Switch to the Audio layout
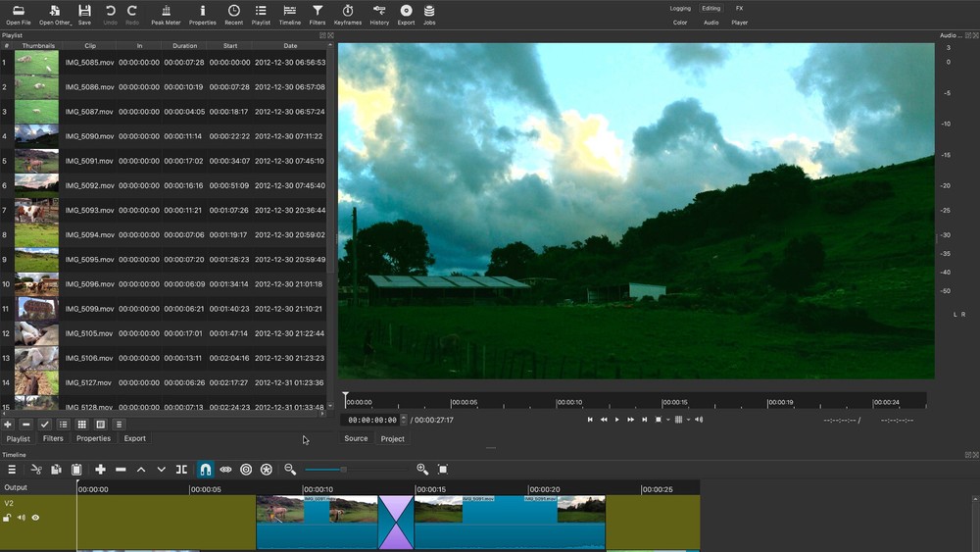This screenshot has height=552, width=980. coord(710,23)
